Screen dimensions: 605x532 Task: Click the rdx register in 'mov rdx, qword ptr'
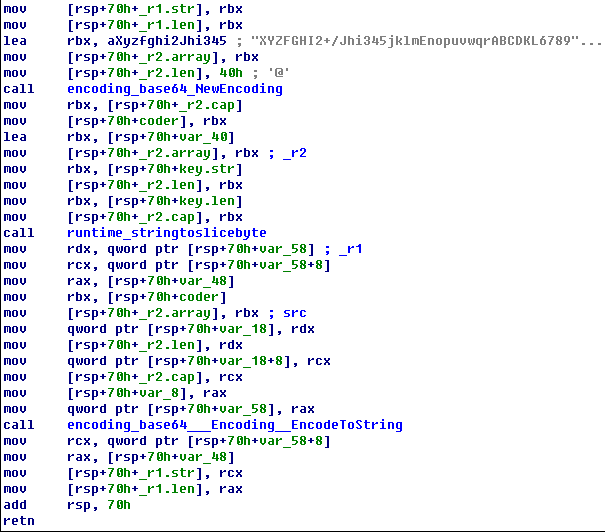coord(79,249)
